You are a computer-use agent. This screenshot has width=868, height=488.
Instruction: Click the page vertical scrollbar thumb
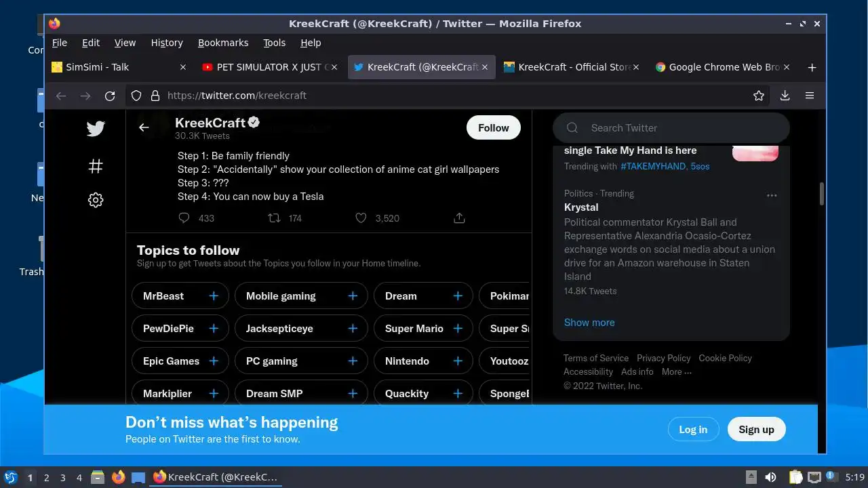pos(822,194)
